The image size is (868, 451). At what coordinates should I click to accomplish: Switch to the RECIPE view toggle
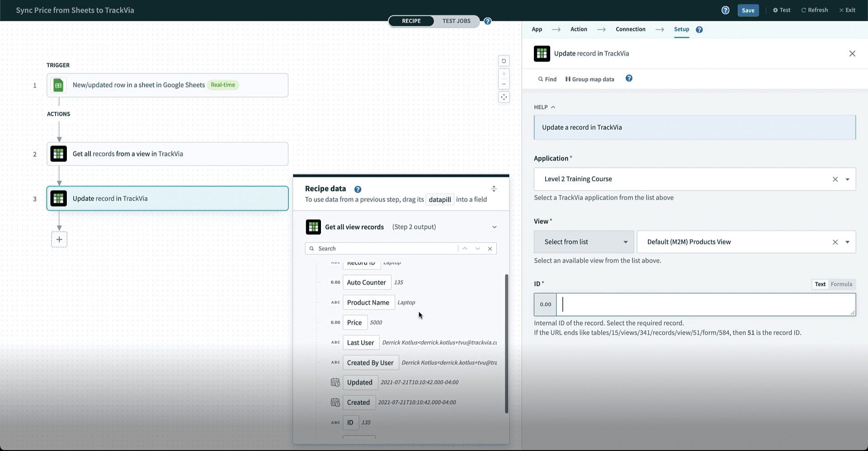pyautogui.click(x=411, y=21)
